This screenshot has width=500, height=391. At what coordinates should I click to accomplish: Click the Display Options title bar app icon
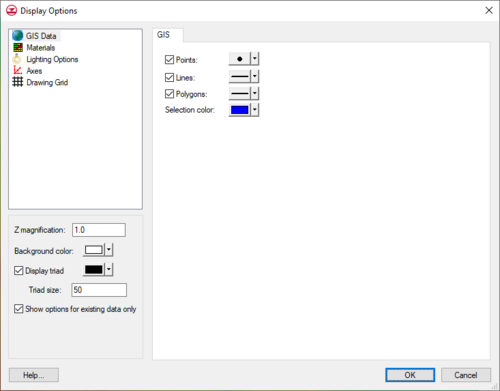point(12,11)
